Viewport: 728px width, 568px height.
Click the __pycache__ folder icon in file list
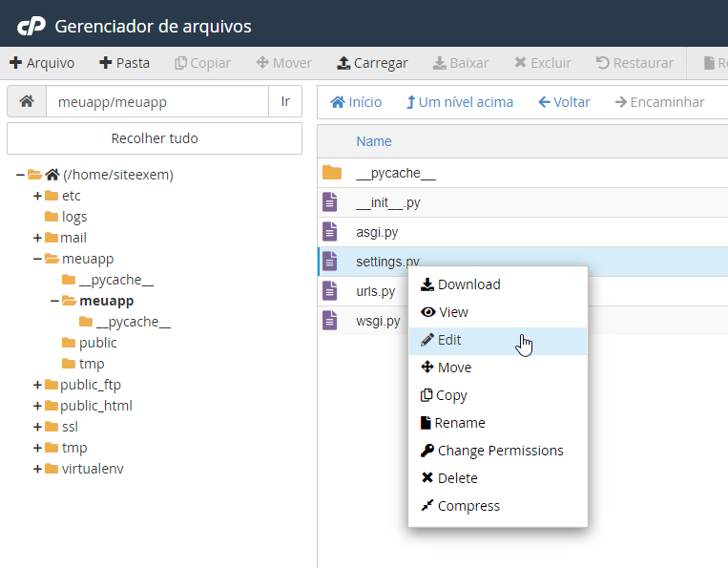(331, 173)
